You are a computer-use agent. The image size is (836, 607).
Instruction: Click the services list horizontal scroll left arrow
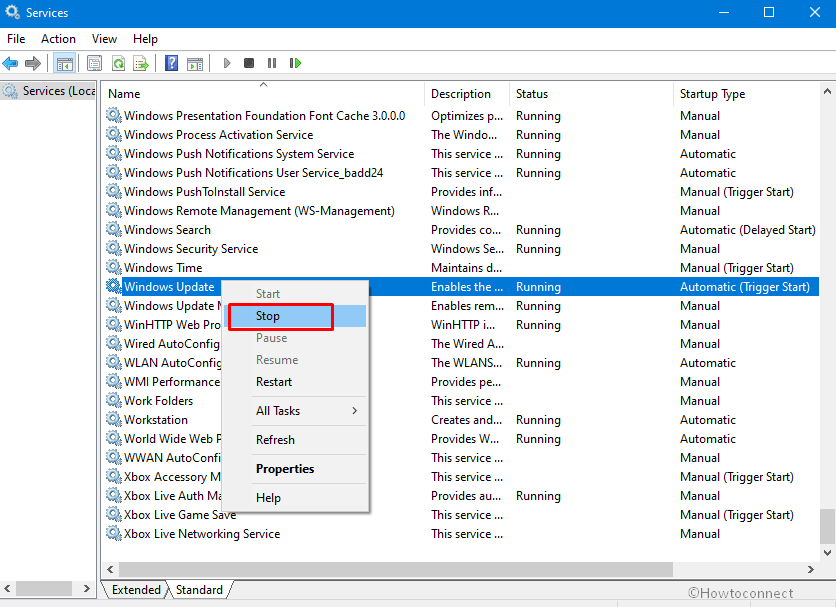point(110,569)
